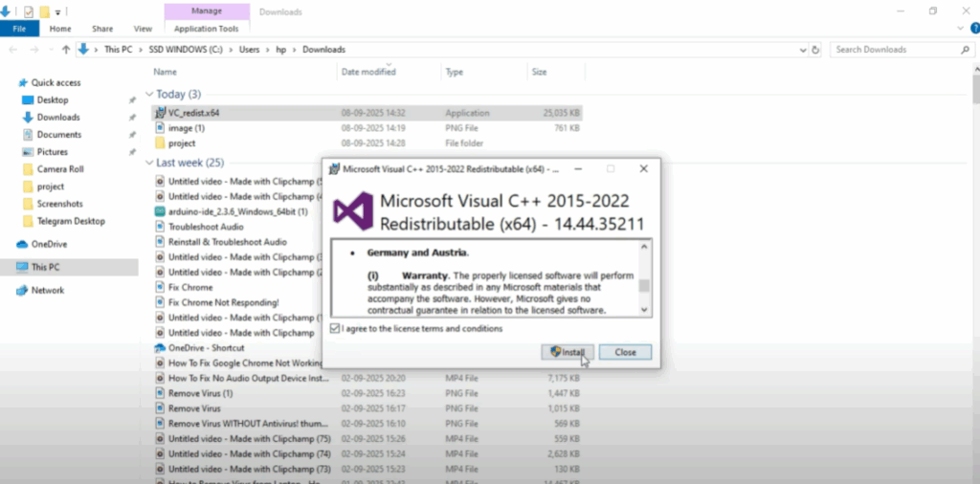Click the Install button in the dialog

click(x=568, y=352)
